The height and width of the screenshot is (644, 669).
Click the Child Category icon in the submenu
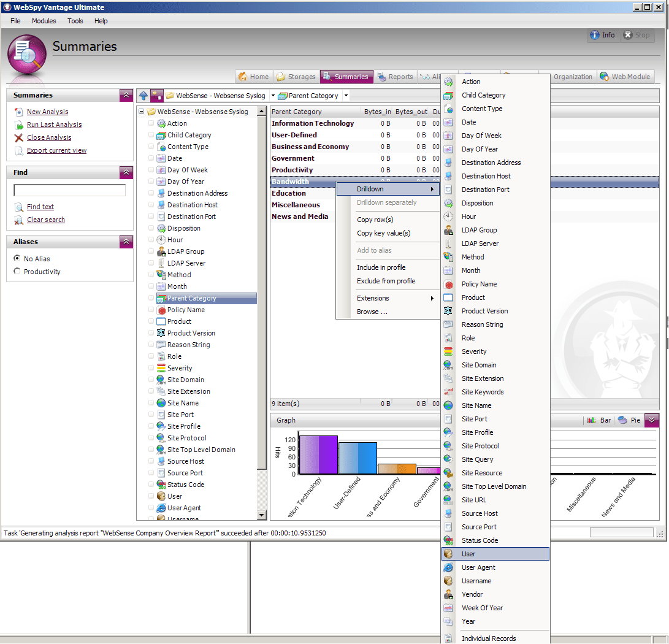click(448, 95)
